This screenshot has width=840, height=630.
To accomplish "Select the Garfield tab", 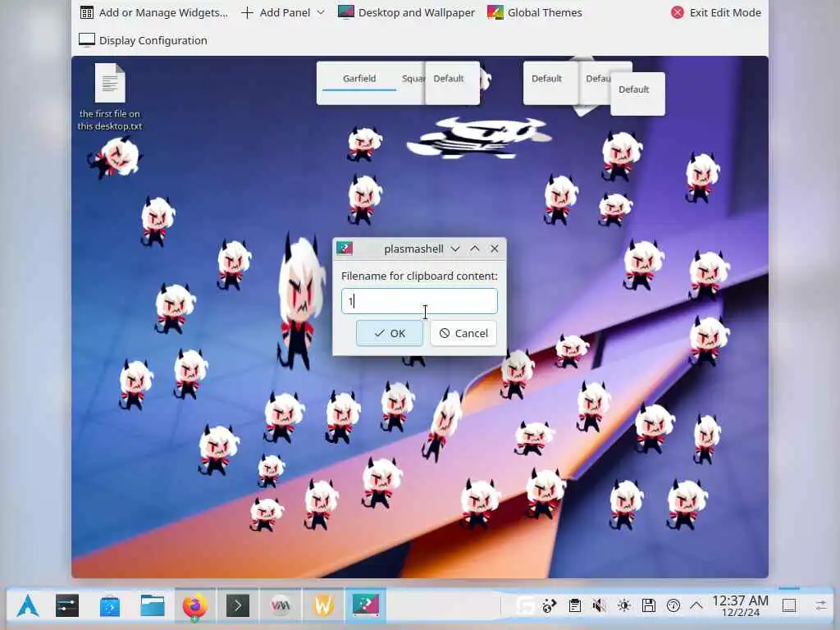I will coord(359,78).
